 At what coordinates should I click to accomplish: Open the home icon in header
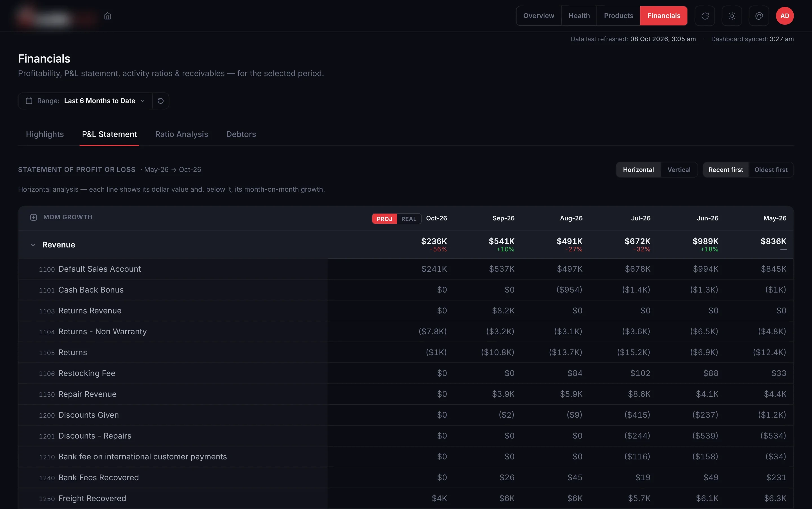point(108,16)
